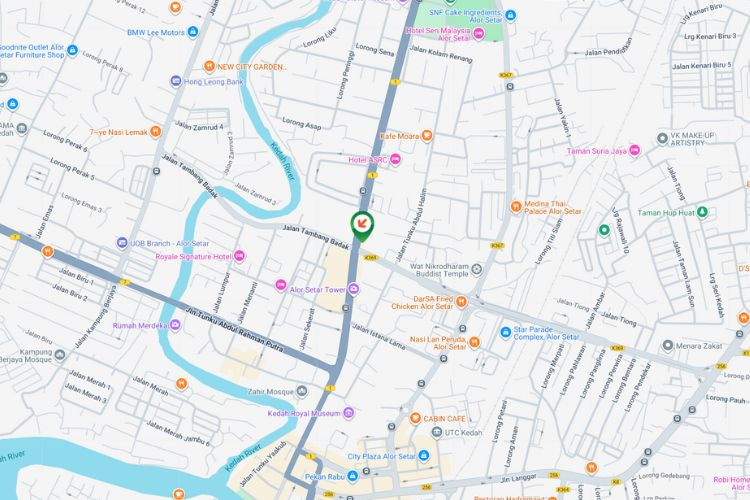
Task: Open the Hotel ASRC lodging pin
Action: [x=395, y=159]
